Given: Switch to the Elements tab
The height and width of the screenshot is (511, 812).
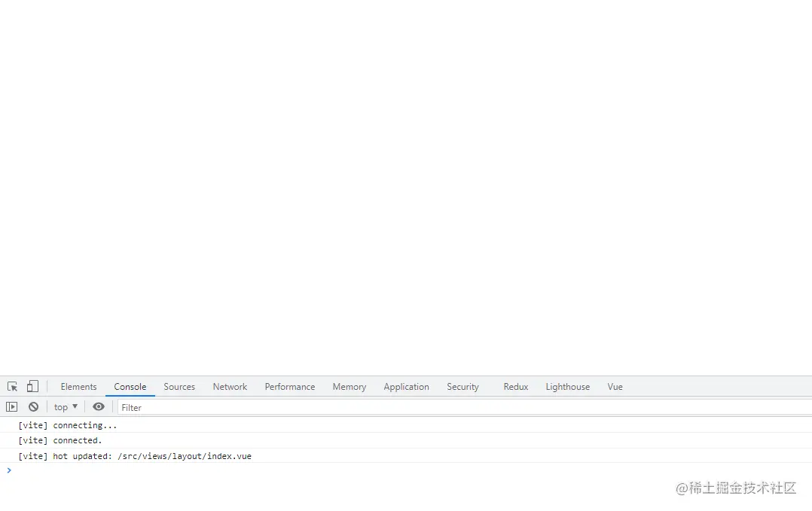Looking at the screenshot, I should [78, 386].
